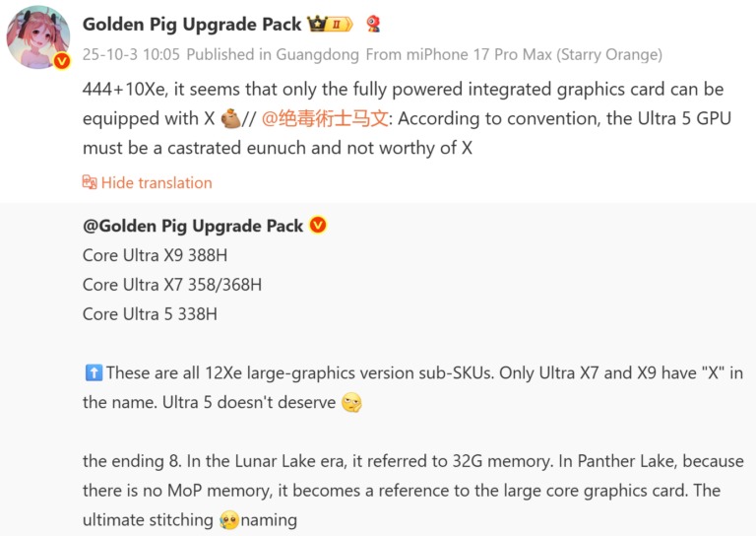Open the quoted @Golden Pig Upgrade Pack mention
756x536 pixels.
(193, 226)
